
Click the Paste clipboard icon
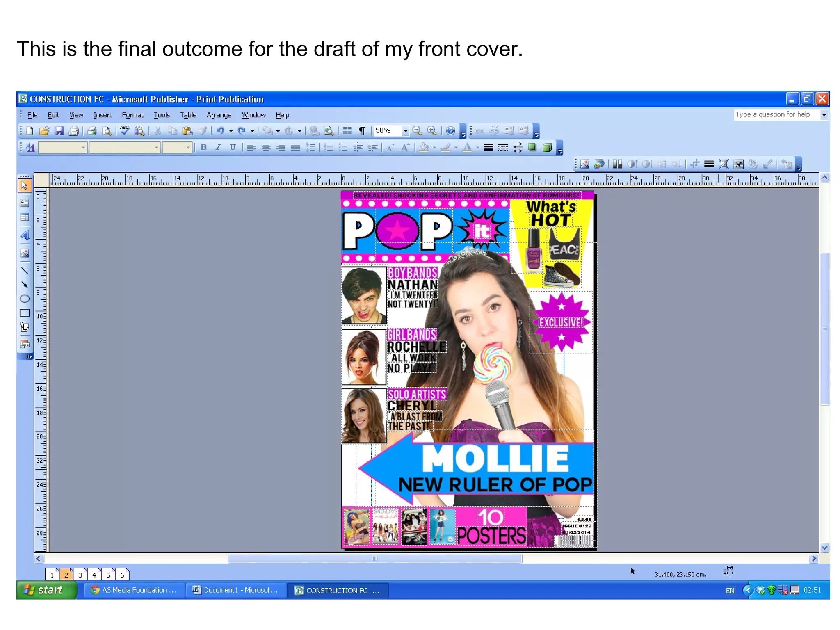pos(187,131)
